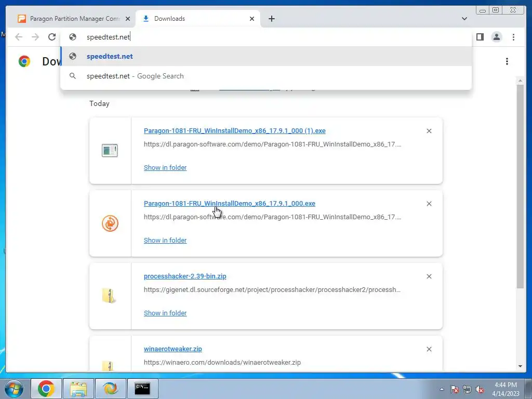Open Command Prompt from taskbar
This screenshot has width=532, height=399.
(x=142, y=389)
